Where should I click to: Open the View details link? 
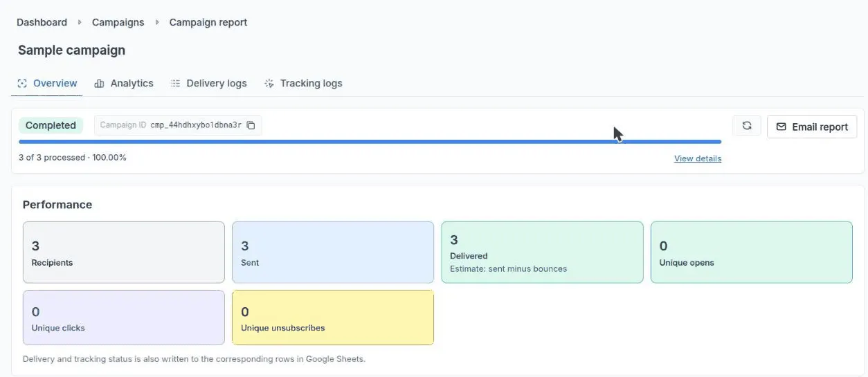pos(698,158)
